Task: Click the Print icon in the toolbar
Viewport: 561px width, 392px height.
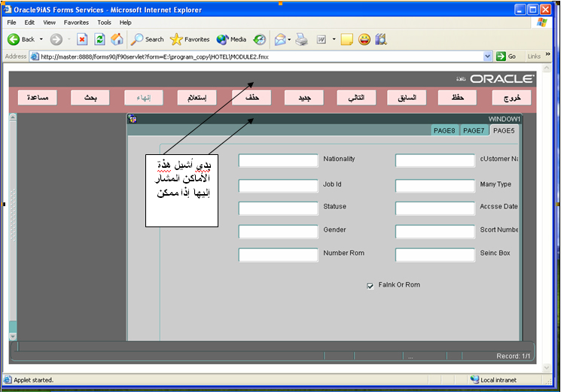Action: [302, 39]
